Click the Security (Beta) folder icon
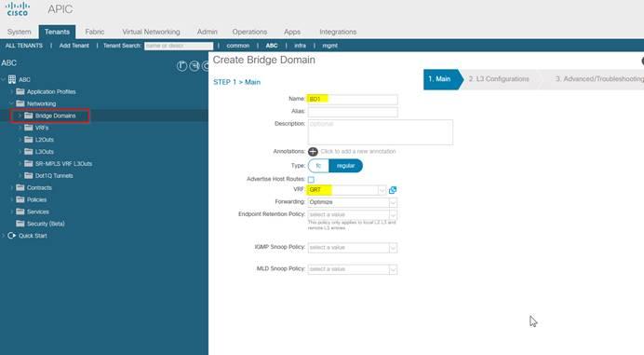Screen dimensions: 644x355 point(20,224)
